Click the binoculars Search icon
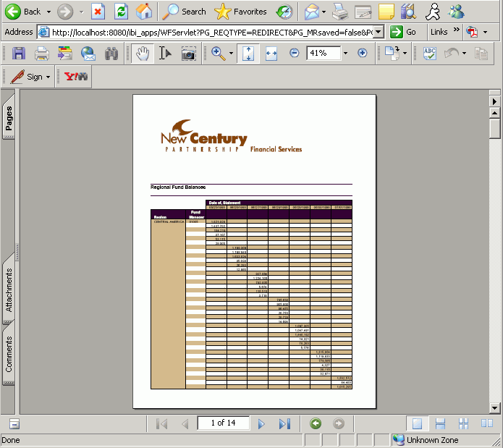Viewport: 503px width, 448px height. point(111,54)
